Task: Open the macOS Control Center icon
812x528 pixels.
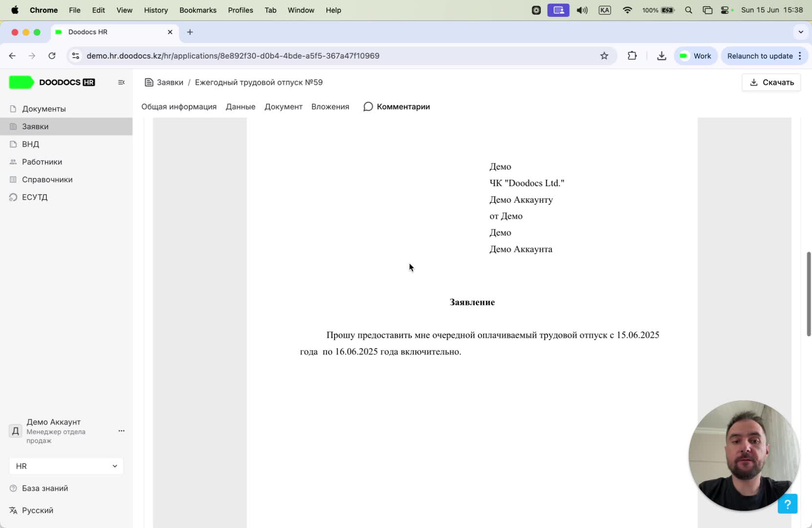Action: pyautogui.click(x=725, y=10)
